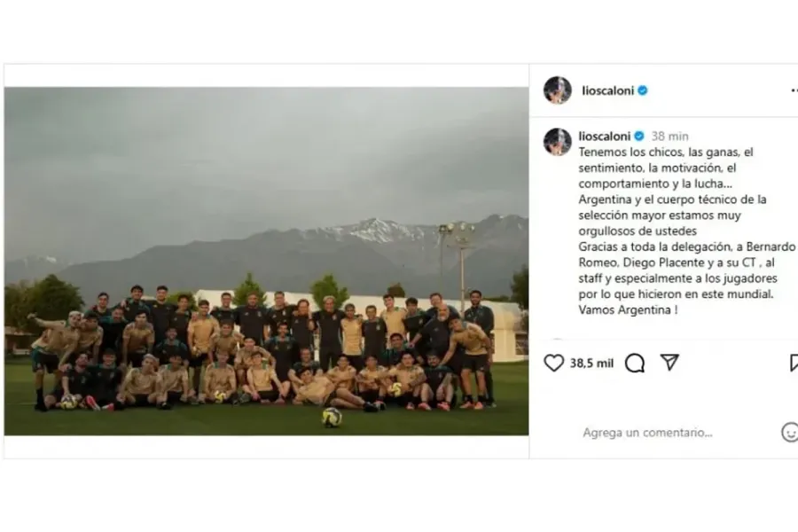Open the profile avatar in the post header
The height and width of the screenshot is (532, 798).
coord(558,90)
